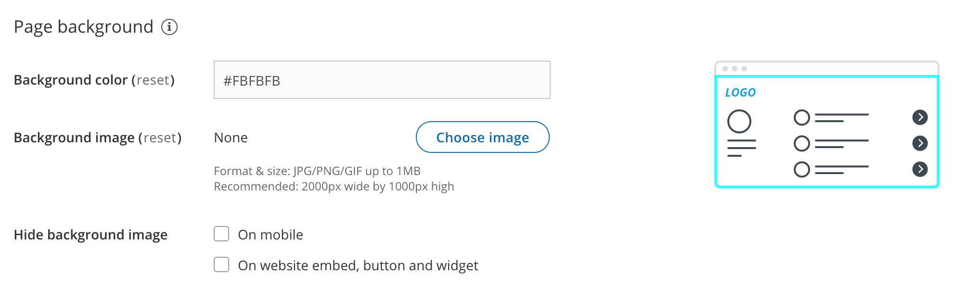Click the second small list circle in preview

801,143
